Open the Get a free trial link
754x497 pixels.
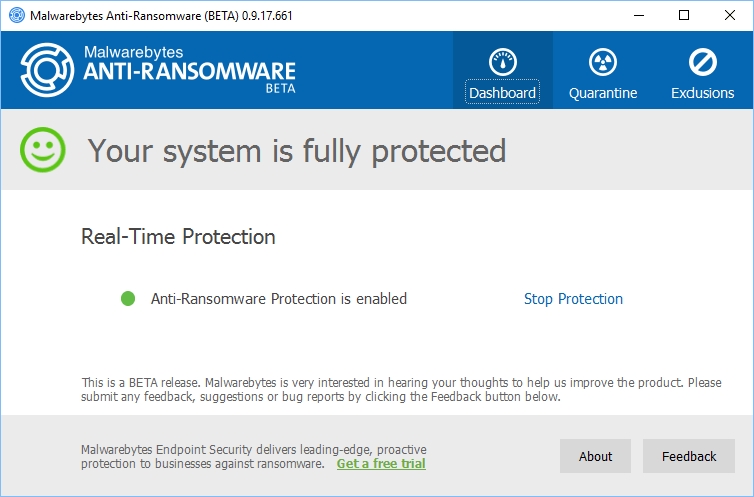point(381,464)
